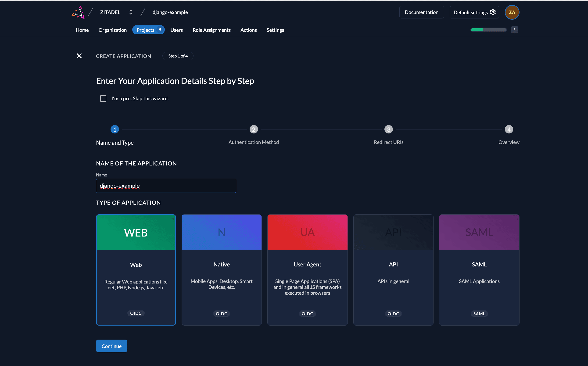The image size is (588, 366).
Task: Select the SAML application type tile
Action: (x=479, y=269)
